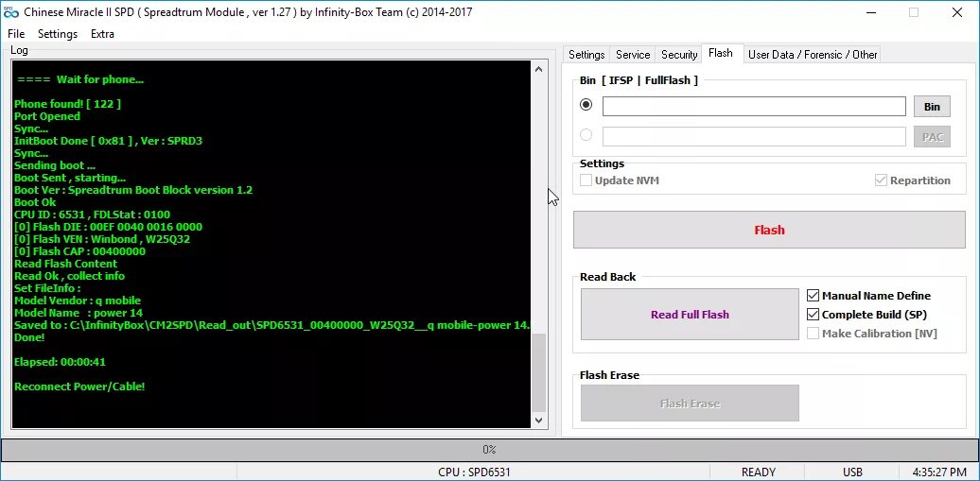Image resolution: width=980 pixels, height=481 pixels.
Task: Click the 'Phone found! [ 122 ]' log line
Action: click(x=67, y=104)
